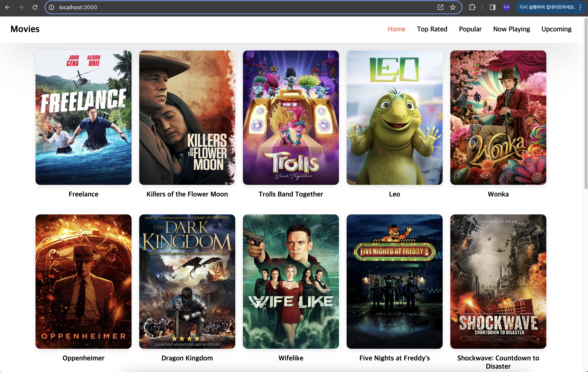
Task: Go to the Top Rated tab
Action: coord(432,29)
